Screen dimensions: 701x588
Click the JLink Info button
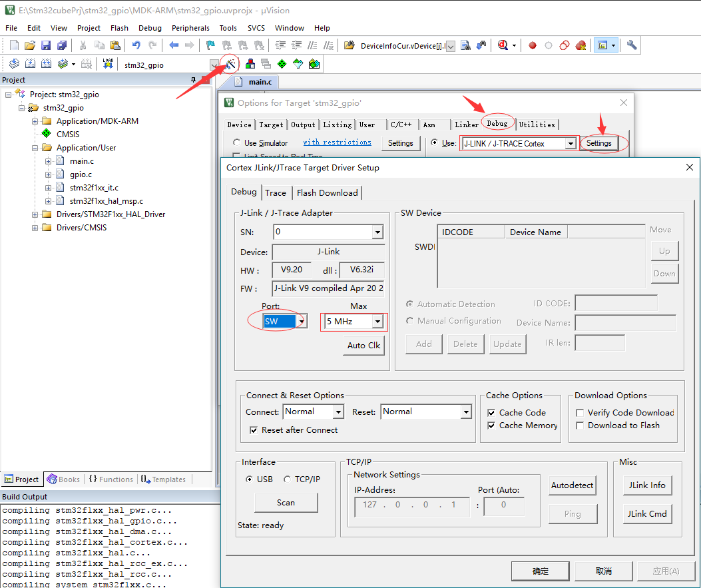(x=647, y=485)
